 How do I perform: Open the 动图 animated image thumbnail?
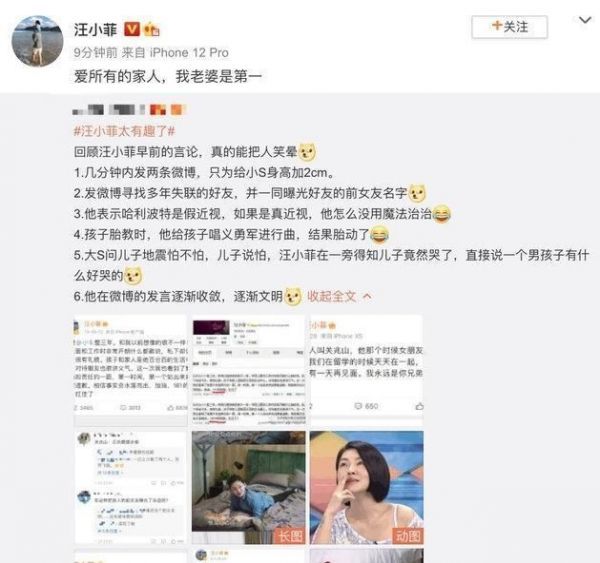(366, 488)
